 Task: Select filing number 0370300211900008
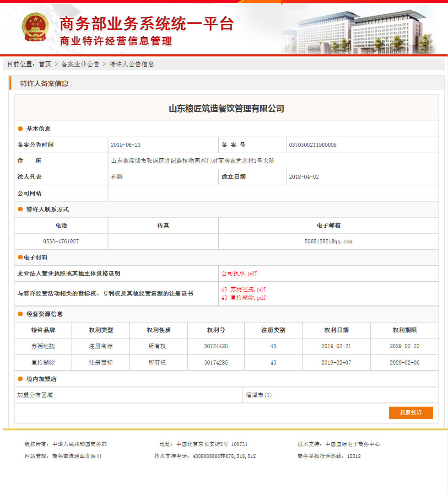click(313, 145)
